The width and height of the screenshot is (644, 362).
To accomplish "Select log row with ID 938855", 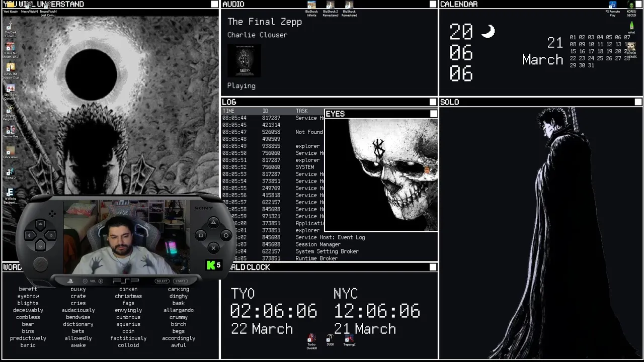I will click(x=273, y=146).
